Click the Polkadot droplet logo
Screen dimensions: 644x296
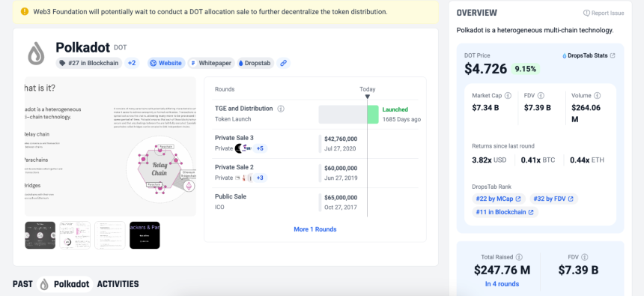tap(36, 53)
